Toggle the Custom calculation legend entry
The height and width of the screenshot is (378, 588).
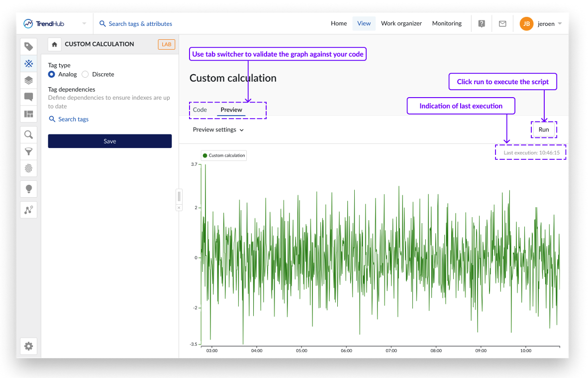point(223,155)
